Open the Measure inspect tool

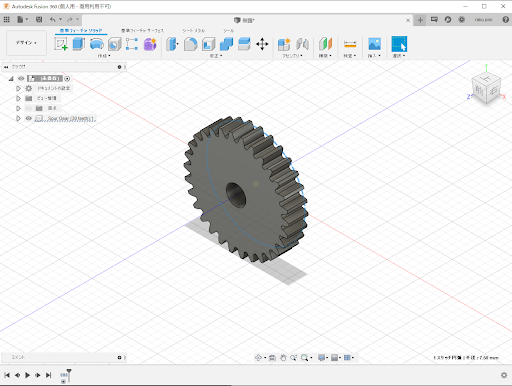click(350, 44)
